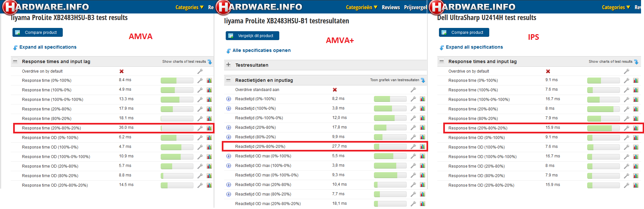Click wrench icon in AMVA Response time (100%-0%) 4.9 ms row

pos(200,90)
